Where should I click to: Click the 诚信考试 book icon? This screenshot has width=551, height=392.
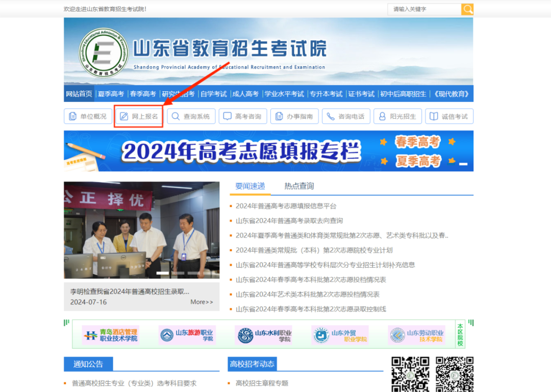click(x=434, y=116)
